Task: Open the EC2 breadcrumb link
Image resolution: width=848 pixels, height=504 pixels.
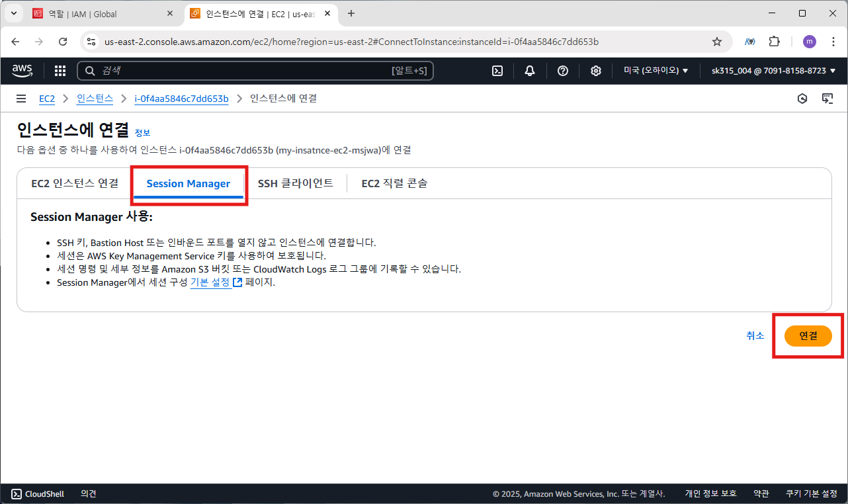Action: 47,99
